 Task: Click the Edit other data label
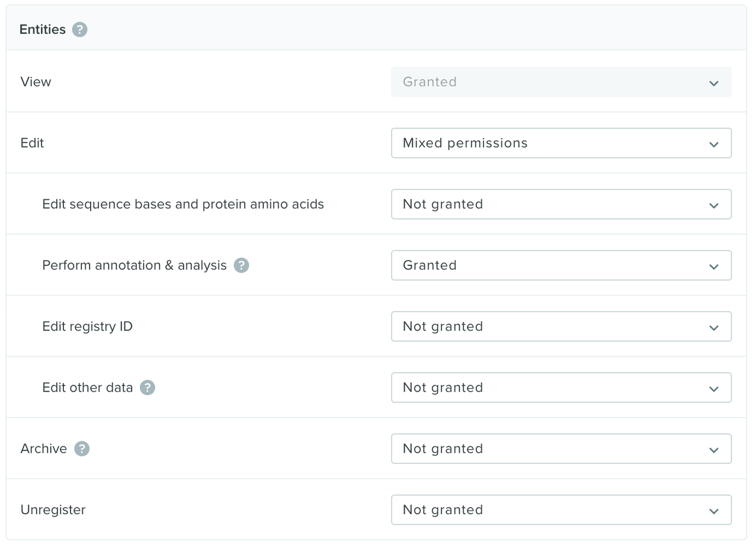tap(88, 387)
